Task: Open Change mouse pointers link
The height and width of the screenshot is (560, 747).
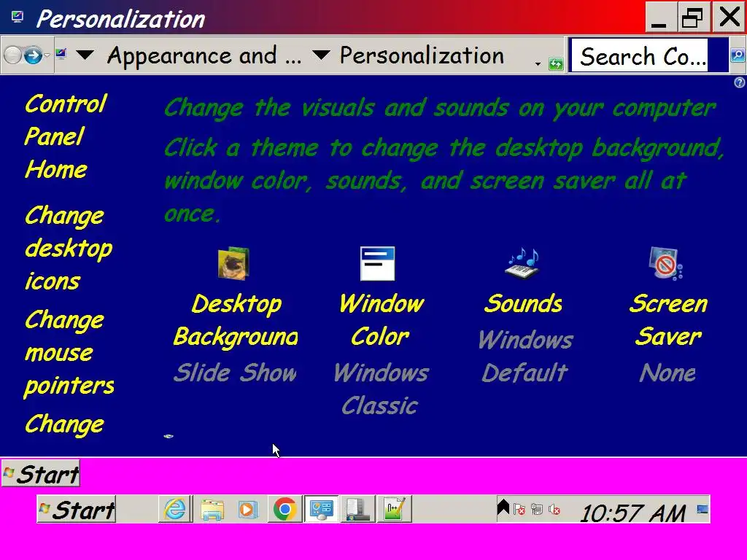Action: click(69, 352)
